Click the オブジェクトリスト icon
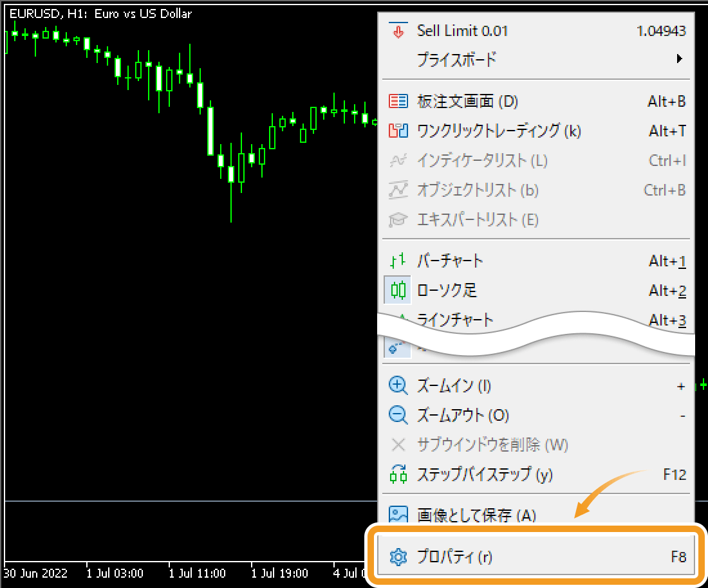Screen dimensions: 708x588 398,190
